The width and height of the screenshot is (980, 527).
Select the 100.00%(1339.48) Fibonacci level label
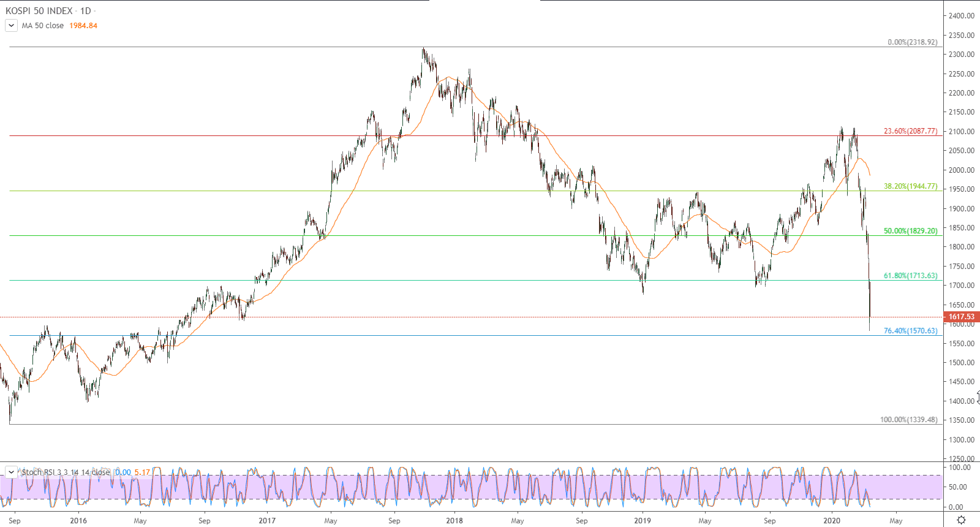pyautogui.click(x=909, y=420)
